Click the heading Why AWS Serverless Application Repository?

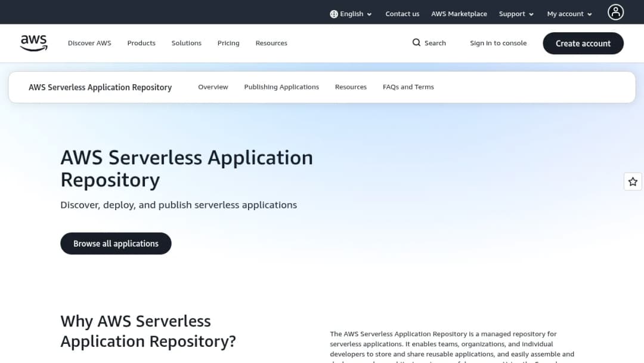coord(148,331)
